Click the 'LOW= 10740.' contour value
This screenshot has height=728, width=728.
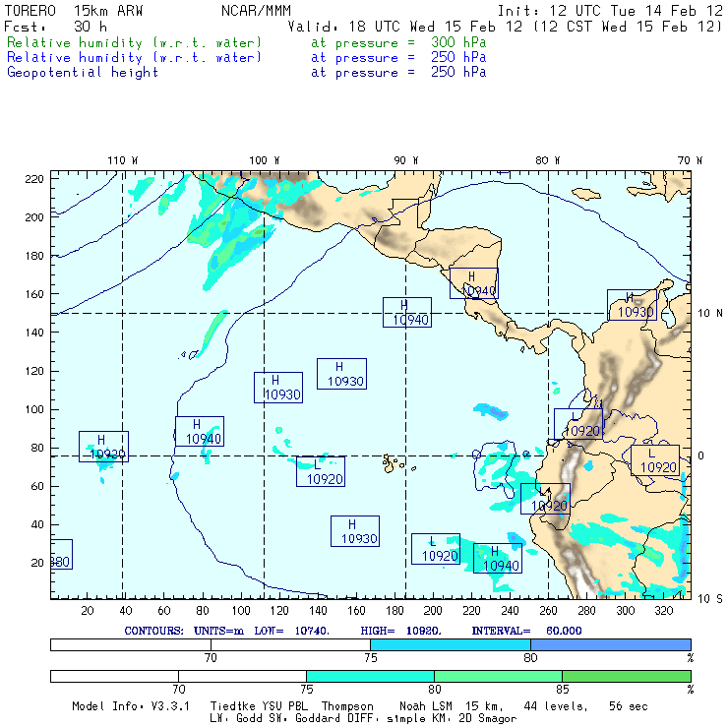coord(291,631)
